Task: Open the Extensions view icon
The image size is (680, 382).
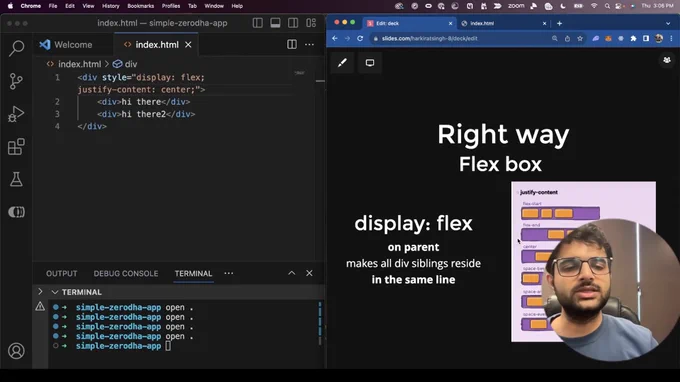Action: pos(16,147)
